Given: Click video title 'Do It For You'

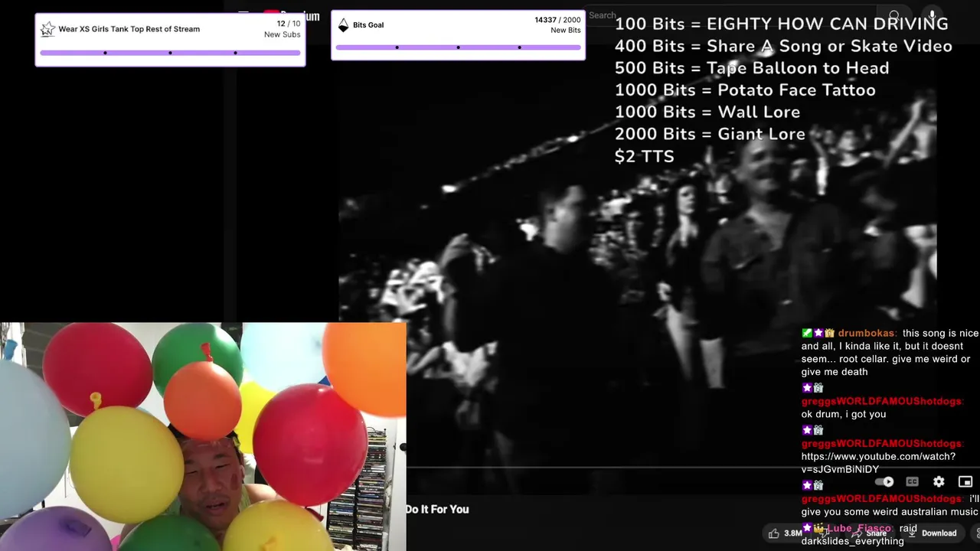Looking at the screenshot, I should click(x=437, y=510).
